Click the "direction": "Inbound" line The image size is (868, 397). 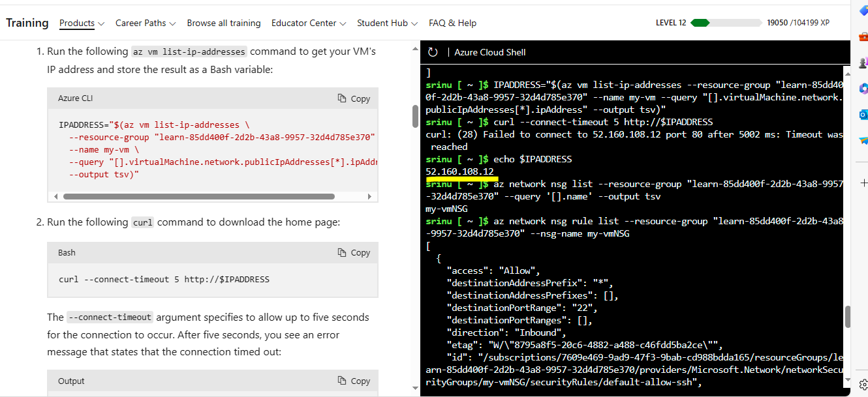(x=506, y=332)
